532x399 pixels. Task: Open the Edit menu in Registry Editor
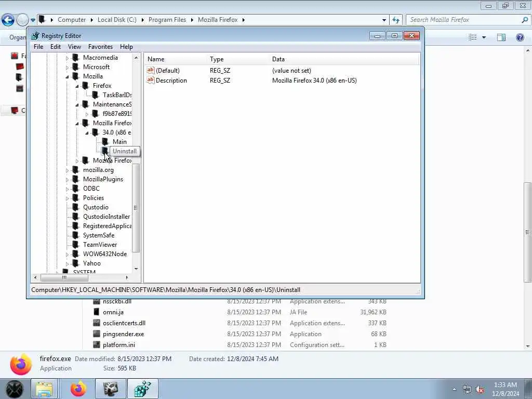coord(55,47)
